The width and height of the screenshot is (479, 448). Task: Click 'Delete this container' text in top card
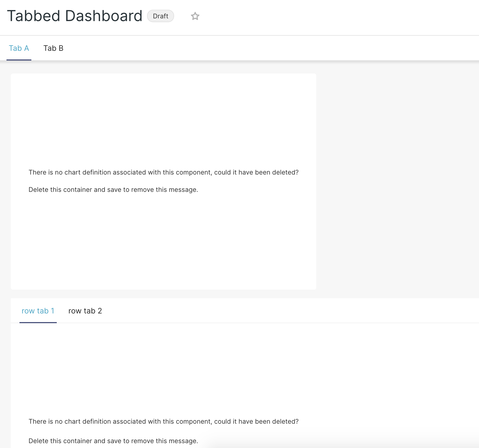pos(113,189)
